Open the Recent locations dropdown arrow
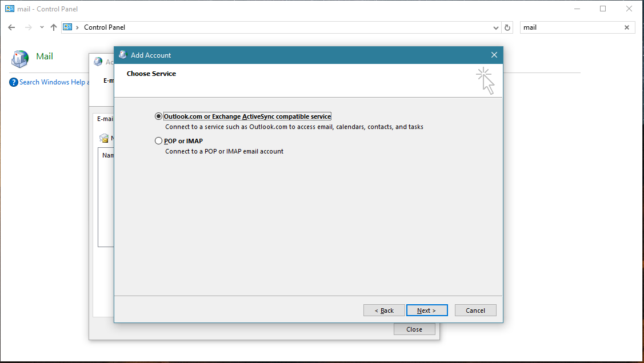Screen dimensions: 644x363 [x=42, y=27]
